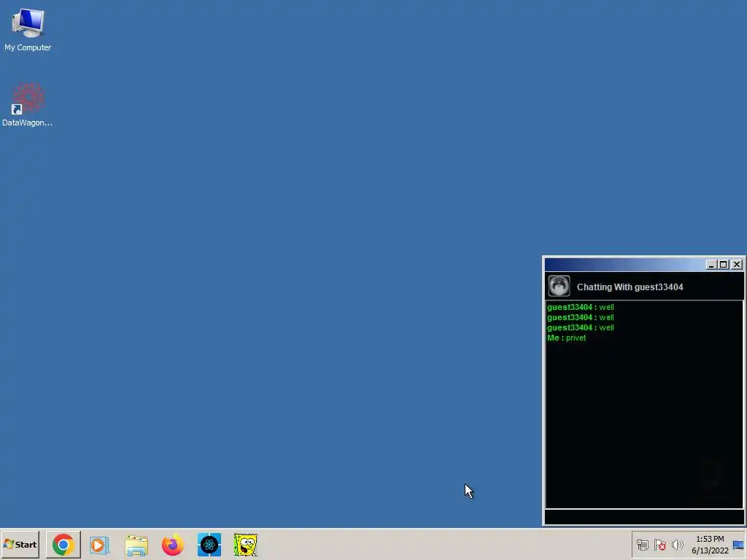Click the first 'guest33404 : well' message
Viewport: 747px width, 560px height.
pos(580,307)
